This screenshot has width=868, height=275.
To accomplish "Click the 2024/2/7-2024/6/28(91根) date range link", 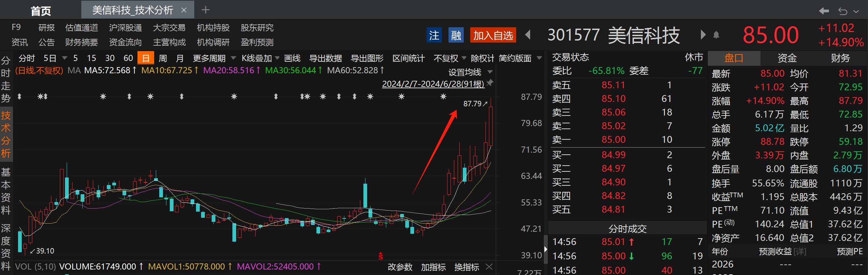I will pyautogui.click(x=433, y=84).
